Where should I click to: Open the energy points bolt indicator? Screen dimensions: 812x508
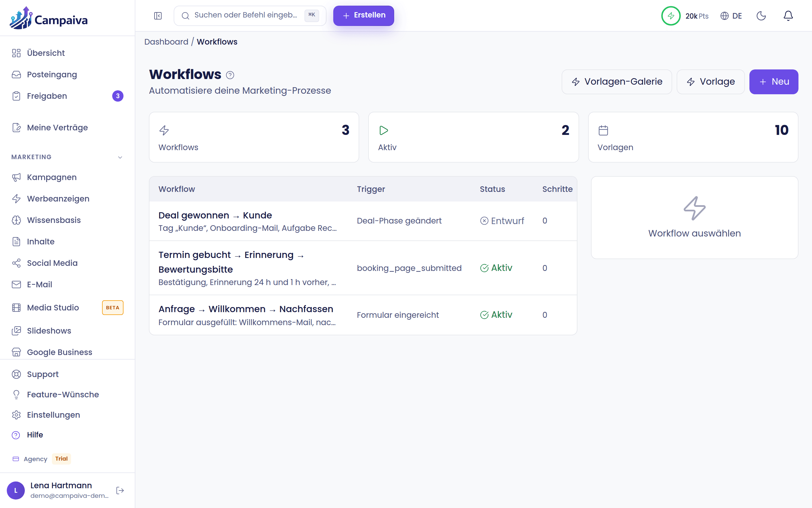pos(670,16)
